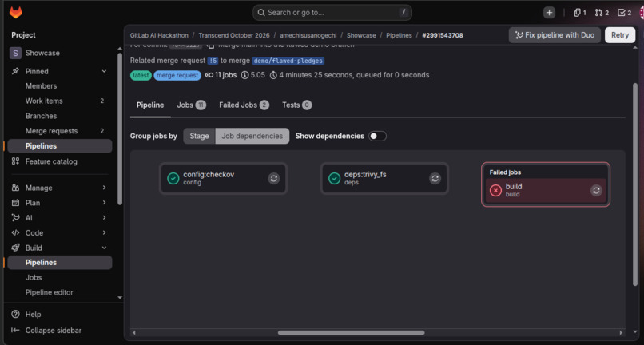Screen dimensions: 644x345
Task: Open the to-do list counter icon
Action: (x=624, y=13)
